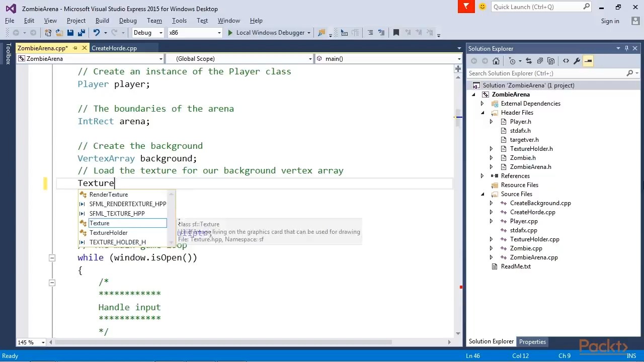Screen dimensions: 644x362
Task: Switch to the Properties panel tab
Action: 532,342
